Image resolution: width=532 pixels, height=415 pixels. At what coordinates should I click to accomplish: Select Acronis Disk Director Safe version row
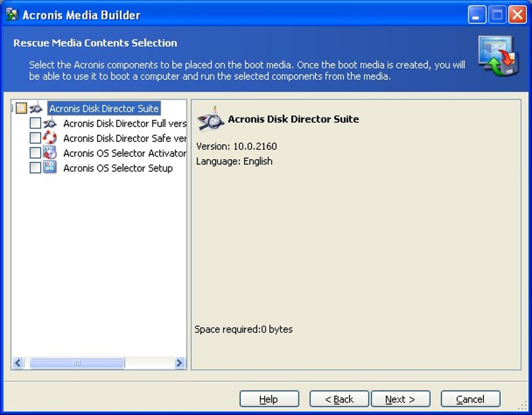tap(125, 138)
